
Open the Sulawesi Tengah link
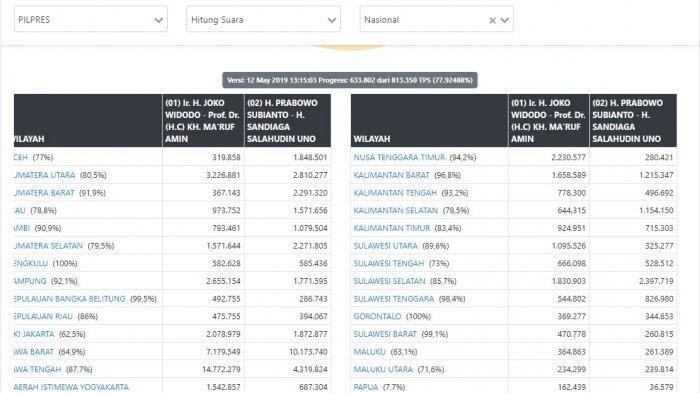tap(388, 263)
